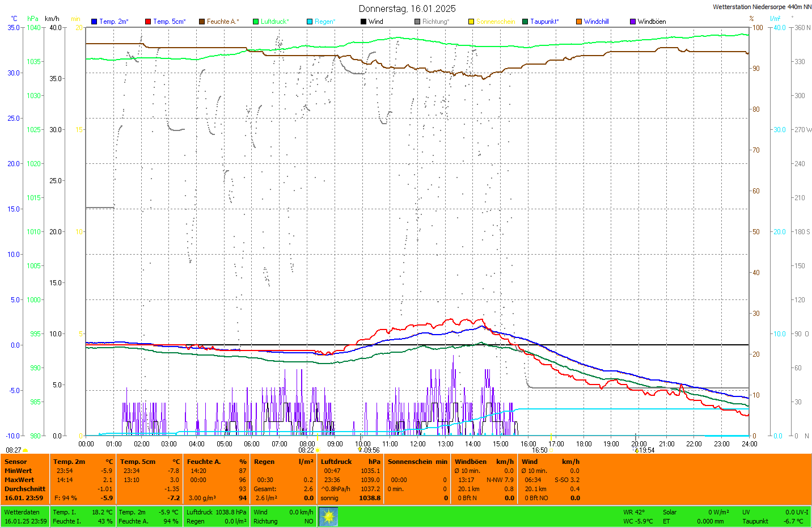Image resolution: width=812 pixels, height=528 pixels.
Task: Select the Richtung legend label
Action: 435,22
